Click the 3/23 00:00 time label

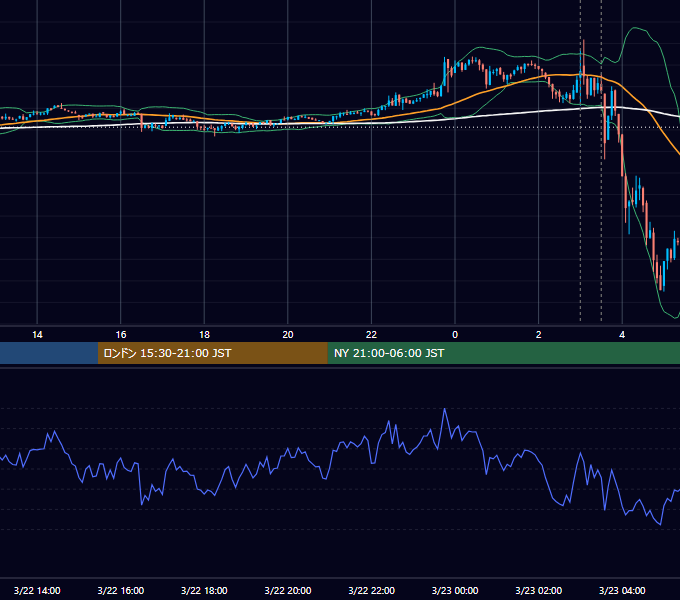(x=455, y=590)
